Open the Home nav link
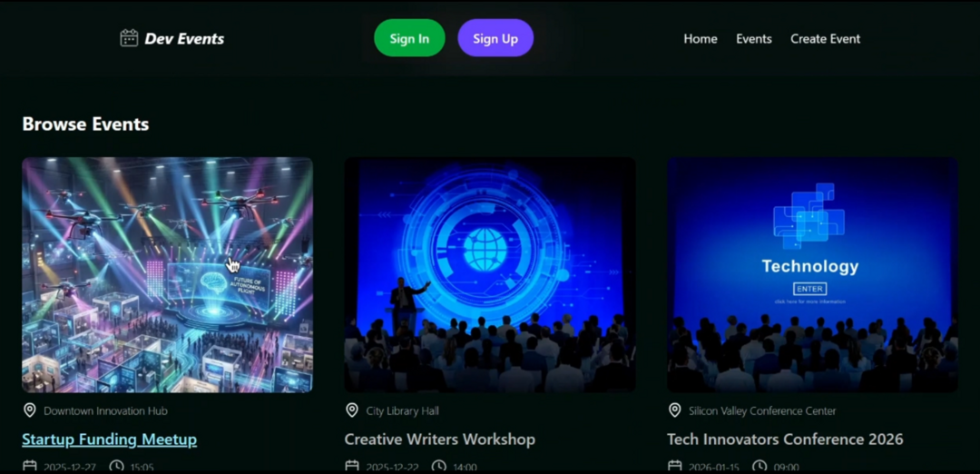 700,39
